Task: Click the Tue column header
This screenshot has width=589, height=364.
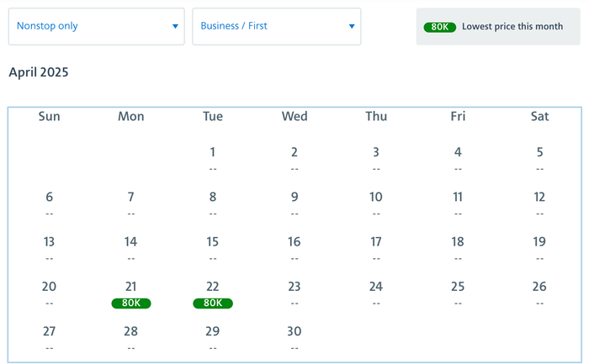Action: 213,116
